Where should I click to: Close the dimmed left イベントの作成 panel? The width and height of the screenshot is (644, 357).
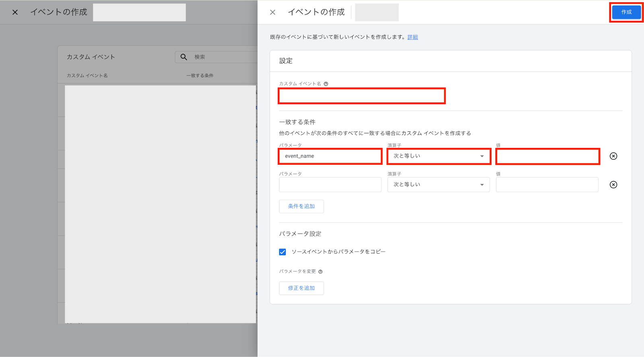15,12
